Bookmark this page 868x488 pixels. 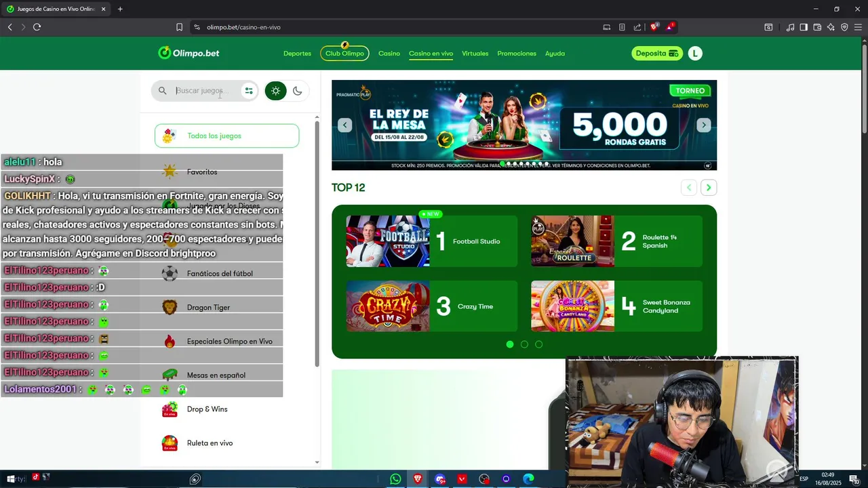coord(179,27)
